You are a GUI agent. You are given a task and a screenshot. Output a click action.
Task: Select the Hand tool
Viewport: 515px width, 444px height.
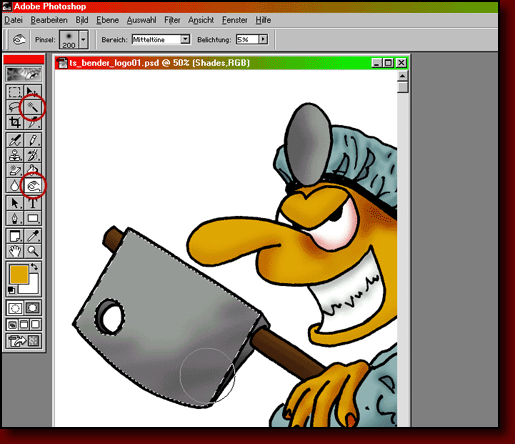(15, 251)
